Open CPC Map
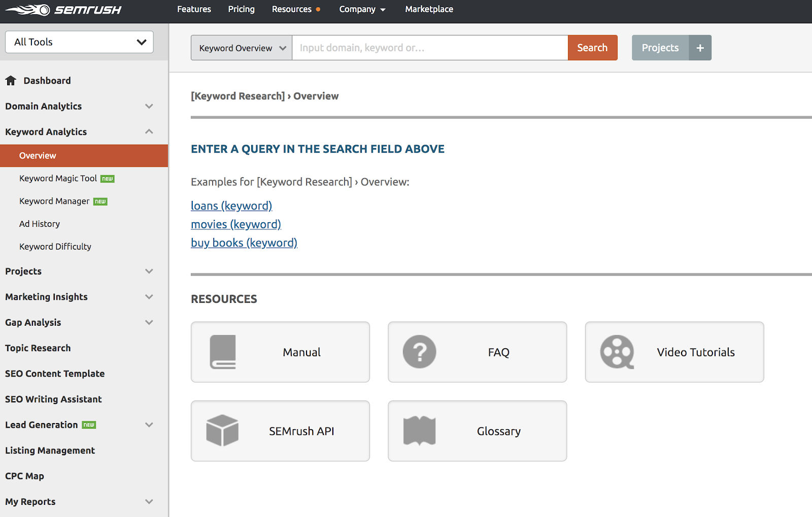Screen dimensions: 812x517 [24, 476]
